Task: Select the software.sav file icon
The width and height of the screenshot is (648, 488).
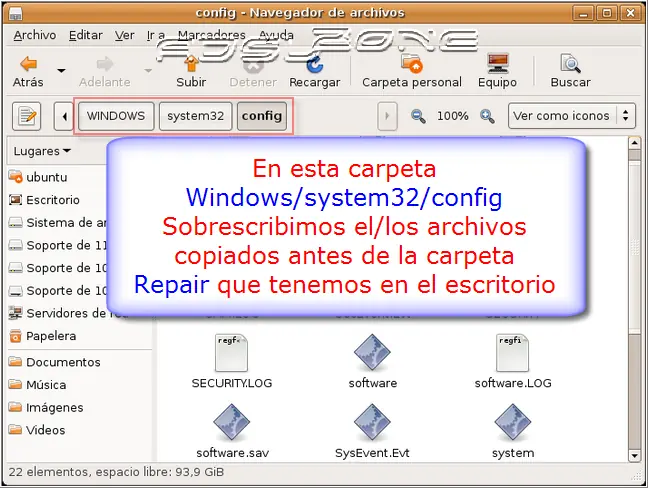Action: [x=231, y=422]
